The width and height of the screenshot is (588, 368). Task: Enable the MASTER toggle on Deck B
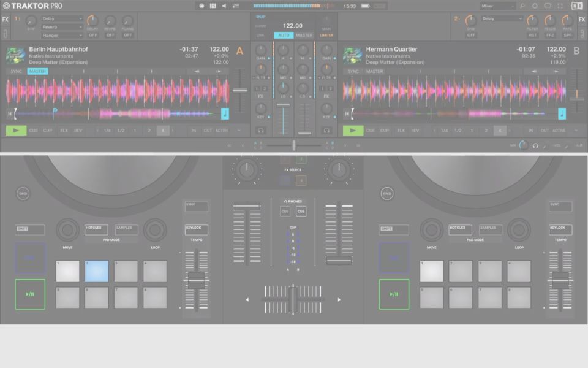point(374,71)
